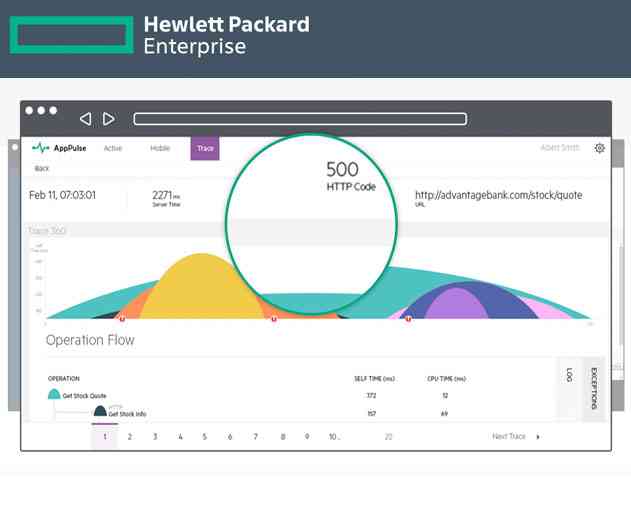Click the Operation Flow heading
Image resolution: width=631 pixels, height=522 pixels.
[x=90, y=340]
